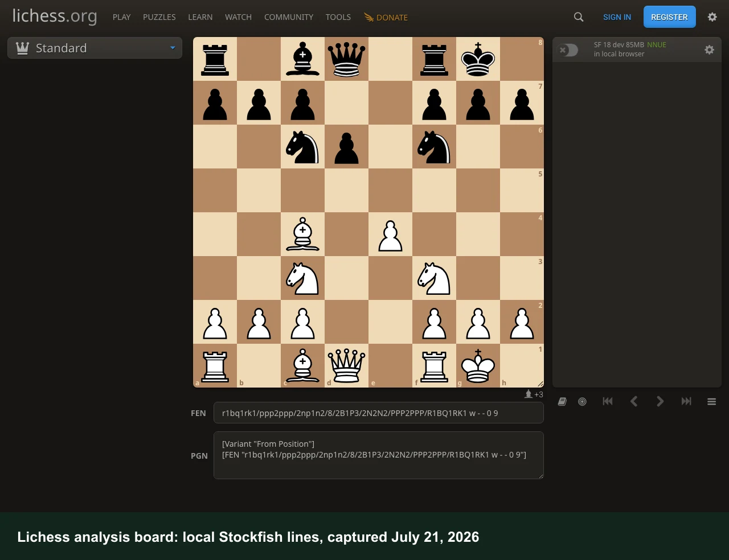Select the black pawn on a7
729x560 pixels.
point(215,103)
